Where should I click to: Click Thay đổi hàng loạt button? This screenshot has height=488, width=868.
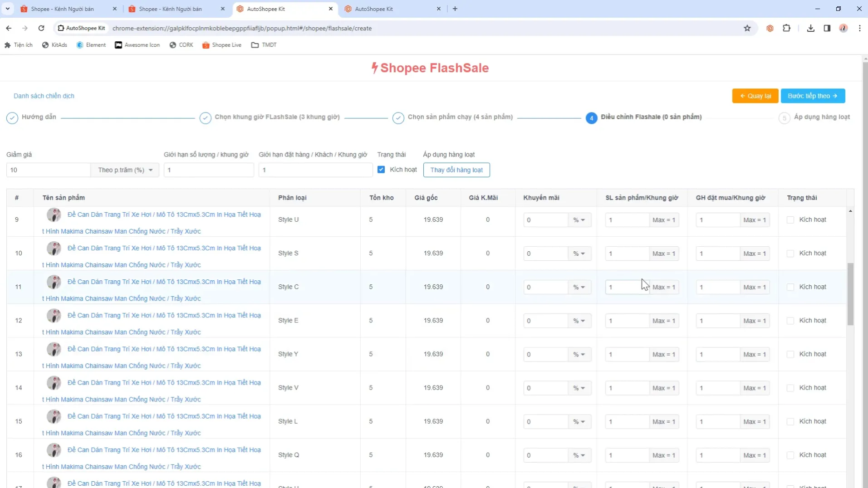[x=456, y=170]
